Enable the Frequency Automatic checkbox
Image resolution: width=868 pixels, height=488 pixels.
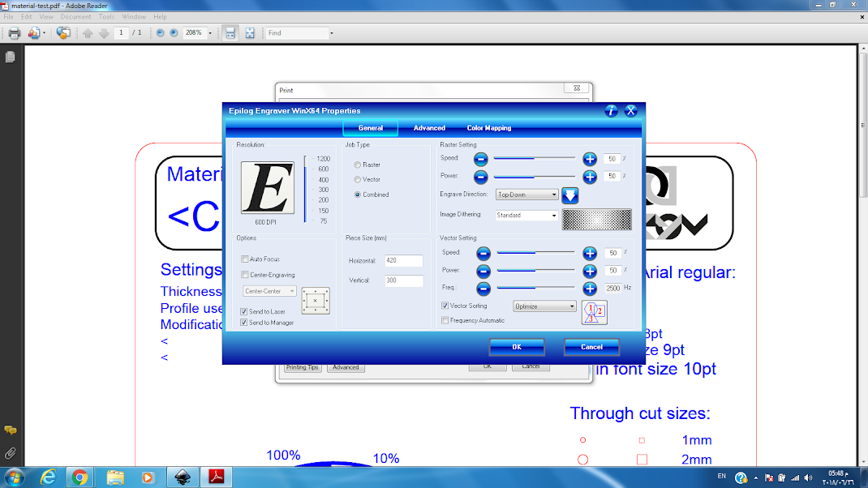click(x=445, y=320)
